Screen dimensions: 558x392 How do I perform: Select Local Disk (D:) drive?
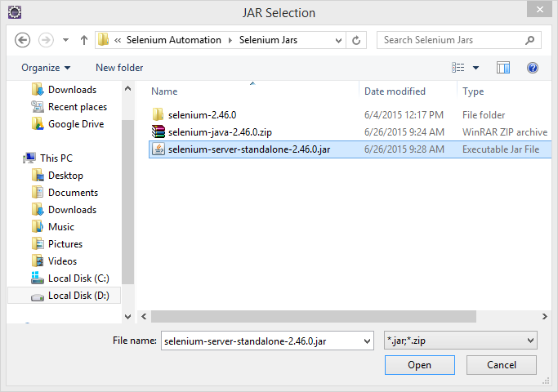point(64,296)
